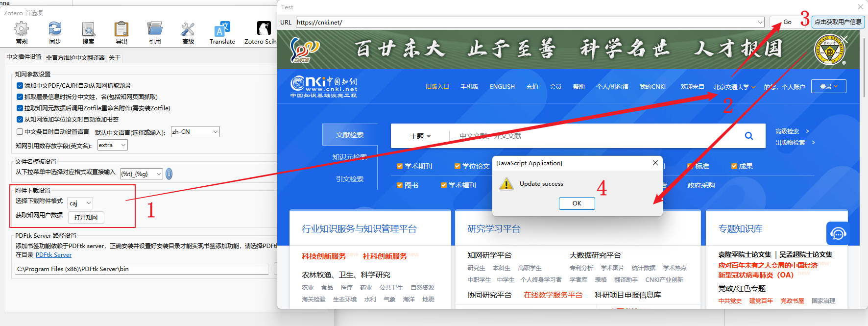Image resolution: width=868 pixels, height=326 pixels.
Task: Open the 袁隆平院士论文集 link
Action: (745, 254)
